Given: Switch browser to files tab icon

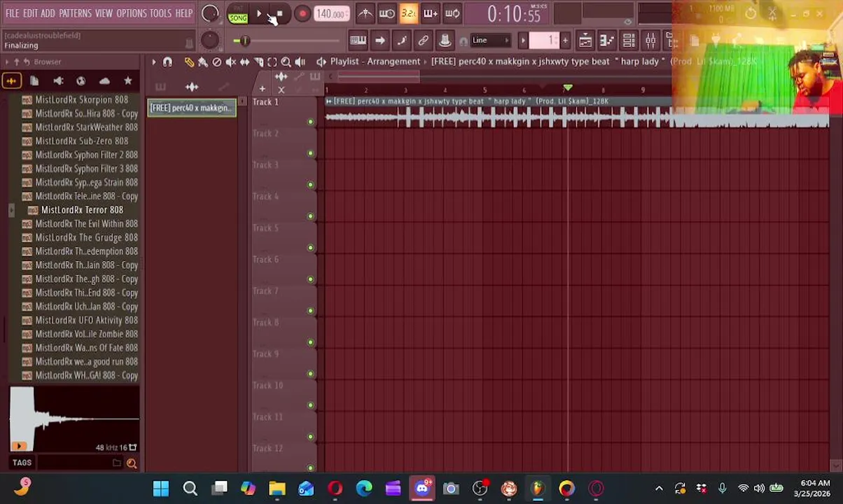Looking at the screenshot, I should coord(34,81).
